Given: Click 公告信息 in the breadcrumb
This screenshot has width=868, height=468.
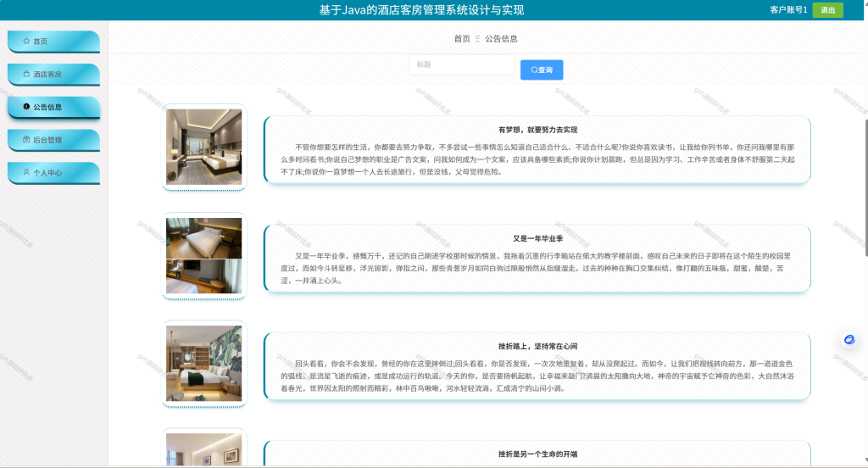Looking at the screenshot, I should click(501, 39).
